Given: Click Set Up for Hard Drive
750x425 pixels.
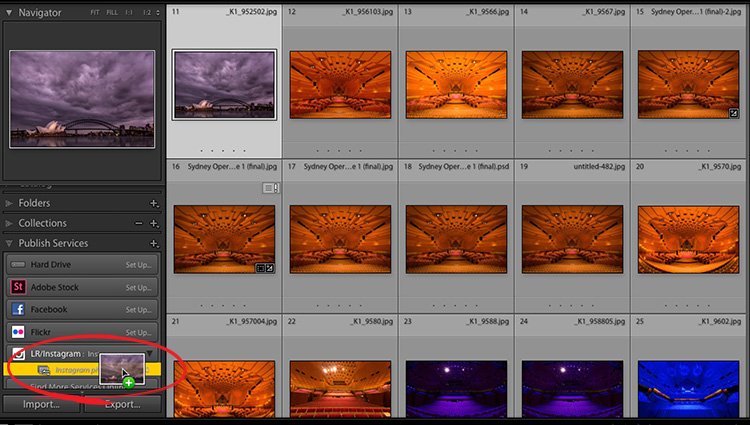Looking at the screenshot, I should (x=138, y=265).
